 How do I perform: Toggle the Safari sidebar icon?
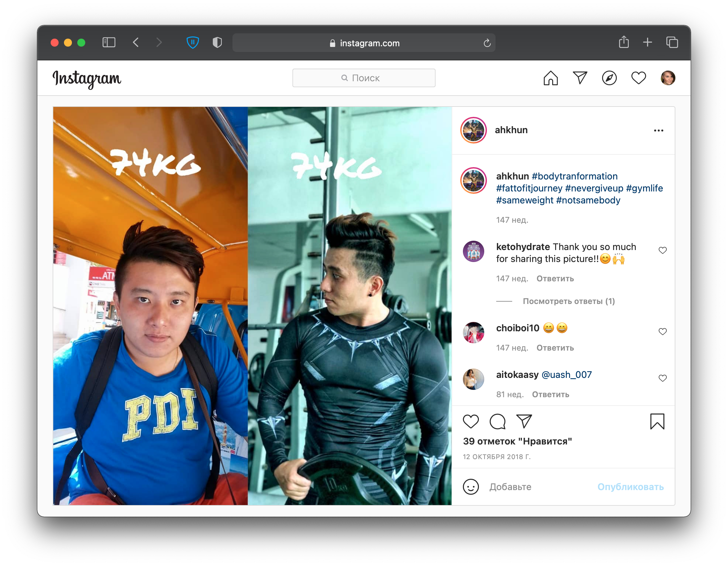[109, 43]
